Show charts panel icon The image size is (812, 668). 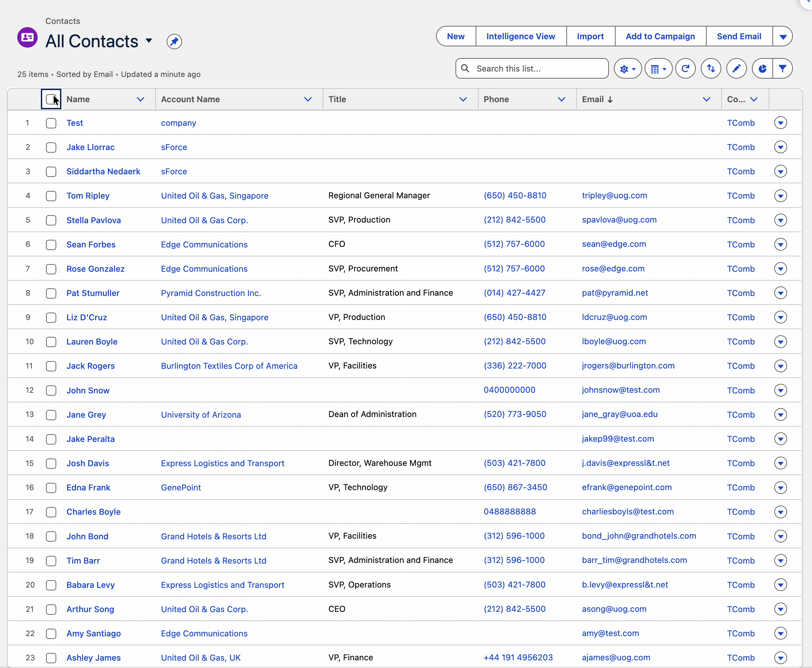coord(762,69)
